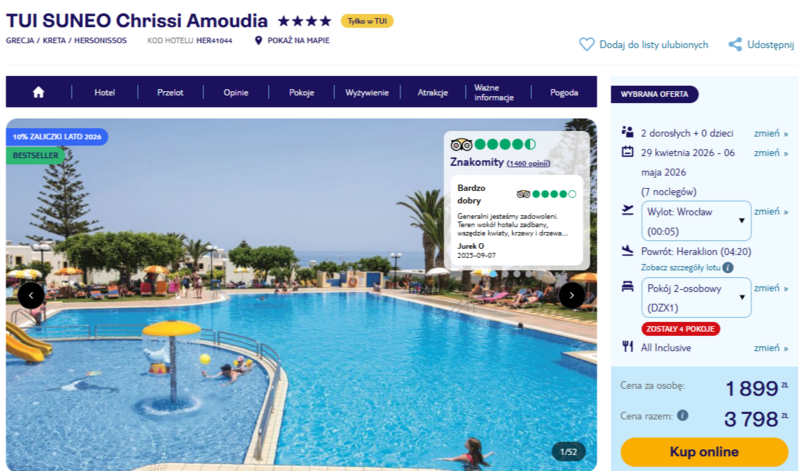Expand the Pokój 2-osobowy room dropdown
The height and width of the screenshot is (471, 800).
pyautogui.click(x=696, y=298)
